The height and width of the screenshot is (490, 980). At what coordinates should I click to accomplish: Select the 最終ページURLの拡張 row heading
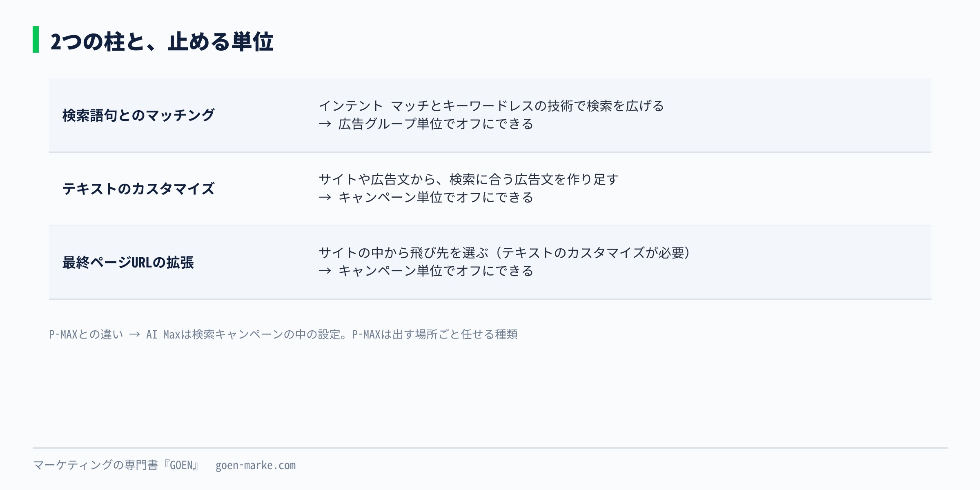click(128, 262)
